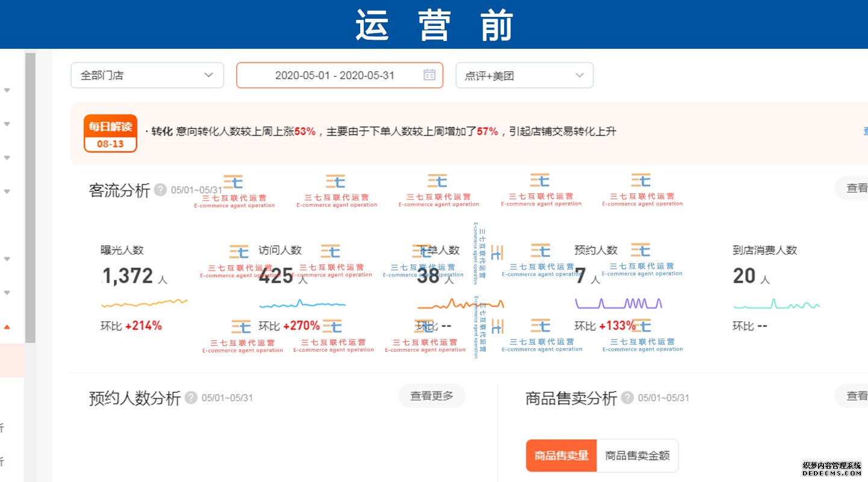Click the +214% 环比 value

[x=143, y=326]
